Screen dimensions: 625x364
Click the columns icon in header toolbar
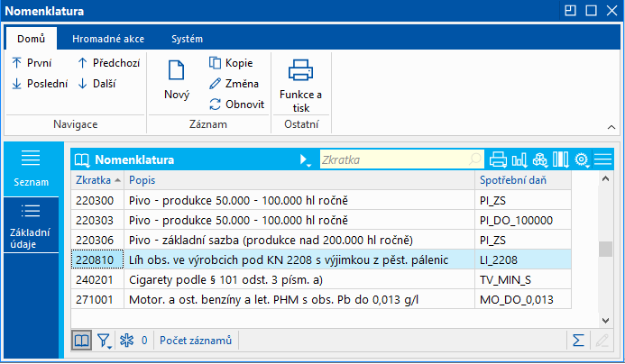(561, 159)
